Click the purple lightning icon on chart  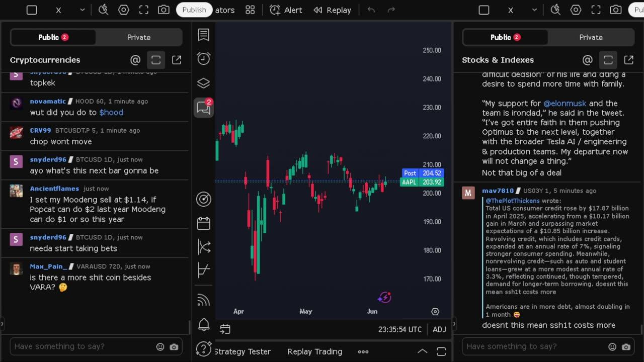[385, 297]
